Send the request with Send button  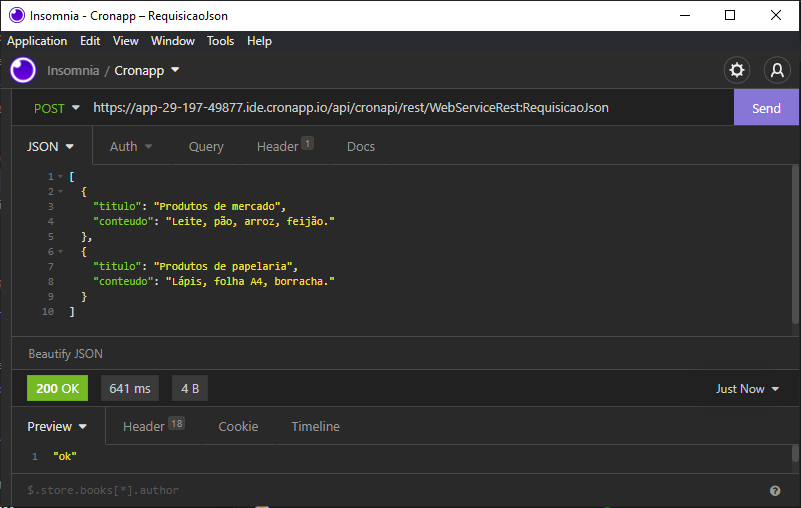tap(766, 108)
